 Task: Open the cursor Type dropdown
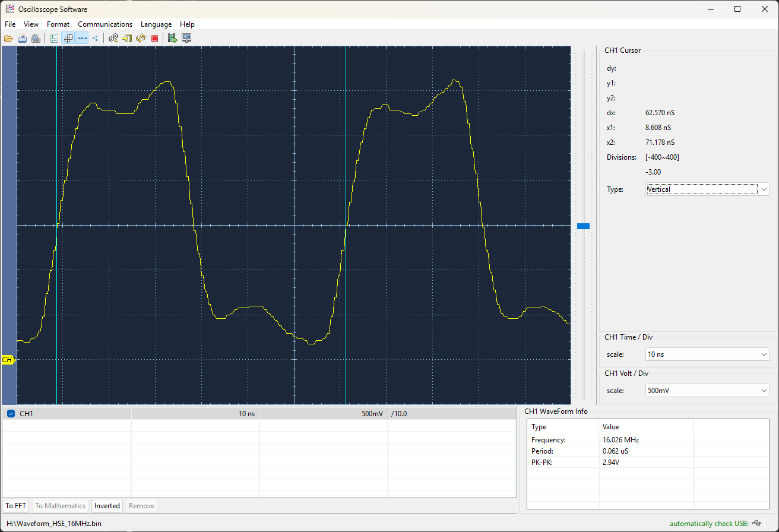pyautogui.click(x=707, y=189)
